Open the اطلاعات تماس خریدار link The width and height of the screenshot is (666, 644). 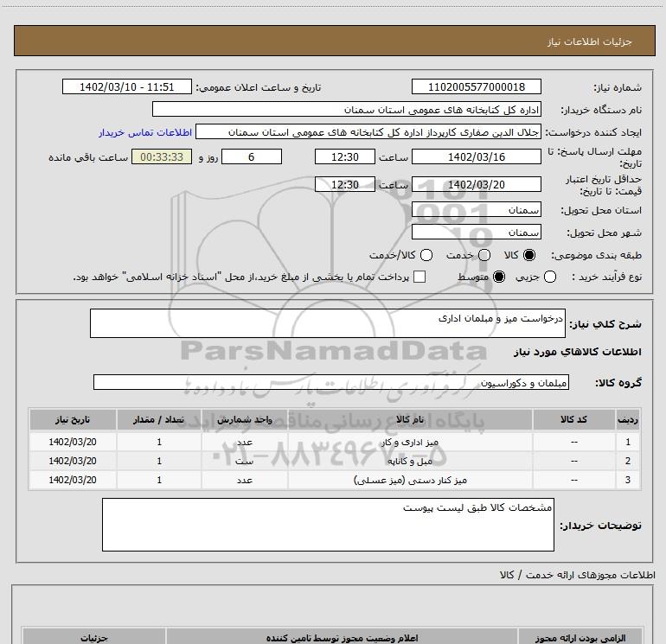145,132
